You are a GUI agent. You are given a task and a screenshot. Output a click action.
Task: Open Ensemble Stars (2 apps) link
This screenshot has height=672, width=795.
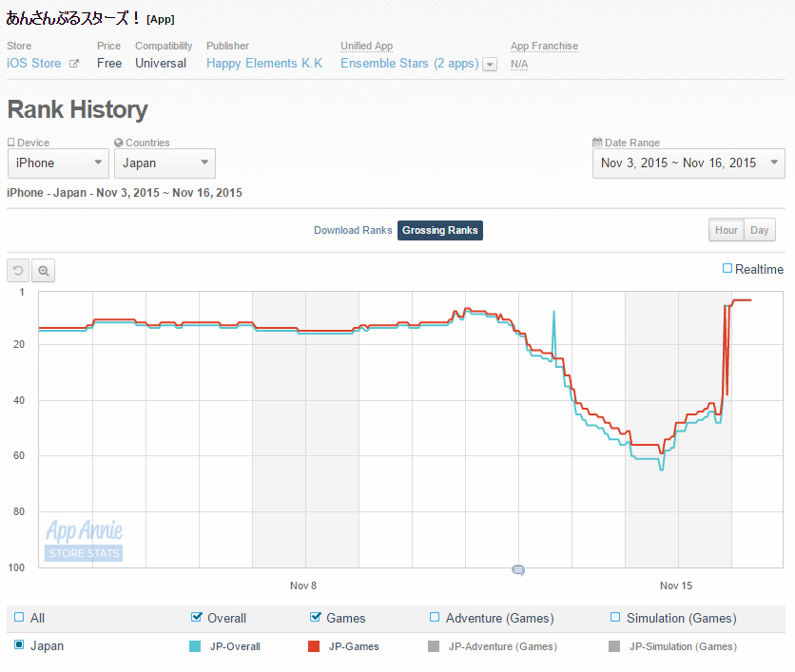410,64
